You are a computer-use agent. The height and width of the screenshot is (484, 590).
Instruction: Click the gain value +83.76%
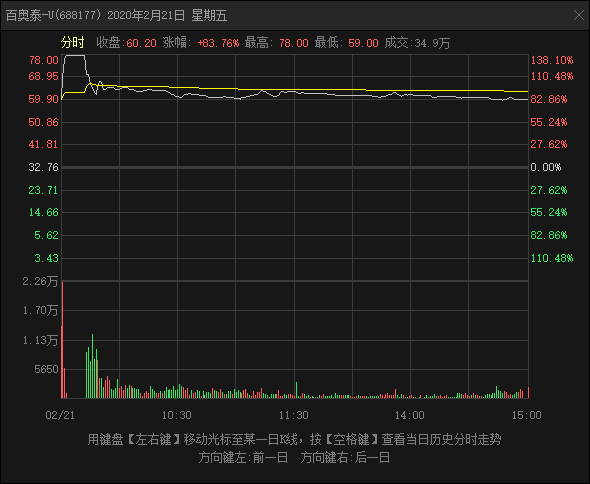(x=218, y=43)
